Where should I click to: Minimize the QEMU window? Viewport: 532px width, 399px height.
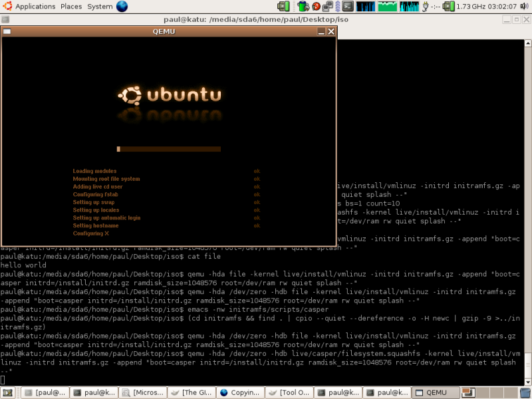click(x=321, y=31)
